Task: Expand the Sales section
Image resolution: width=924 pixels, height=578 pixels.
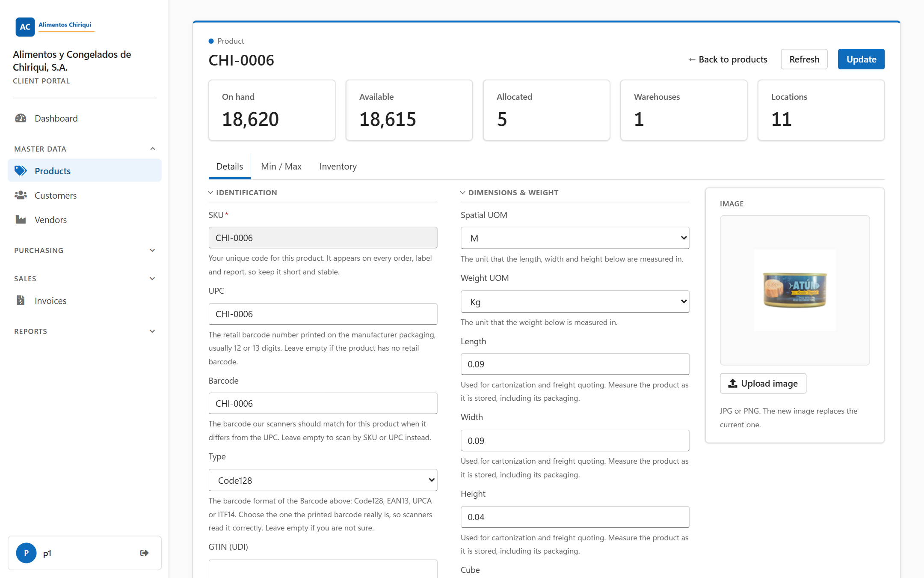Action: pyautogui.click(x=152, y=278)
